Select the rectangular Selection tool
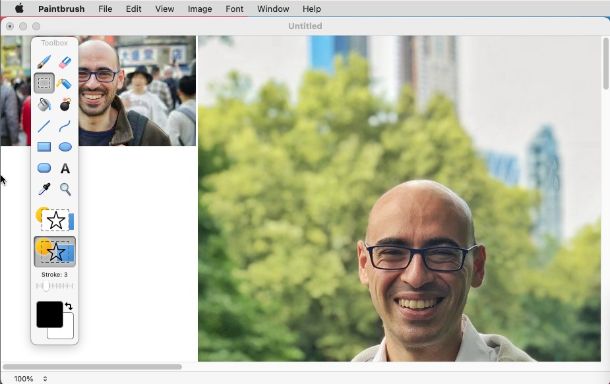The height and width of the screenshot is (386, 610). tap(44, 83)
